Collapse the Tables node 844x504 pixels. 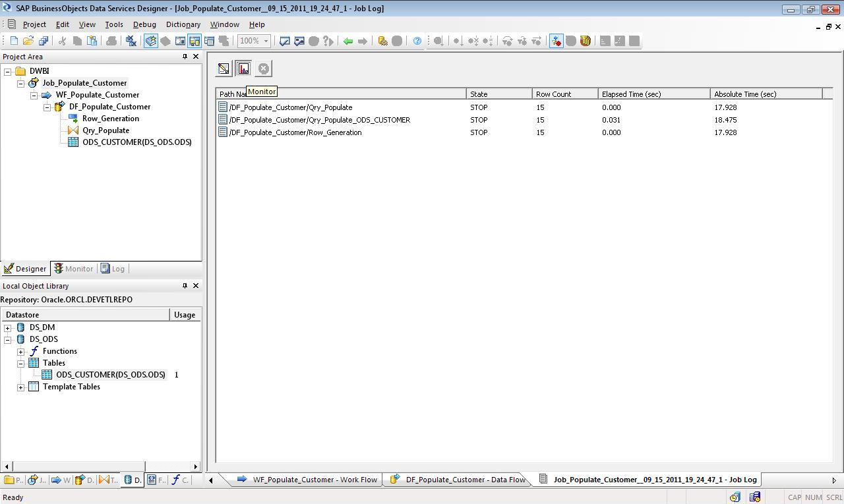(x=21, y=363)
